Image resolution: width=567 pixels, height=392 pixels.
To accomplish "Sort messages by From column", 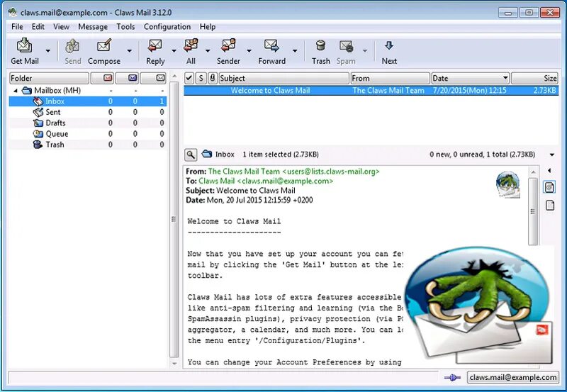I will point(390,78).
